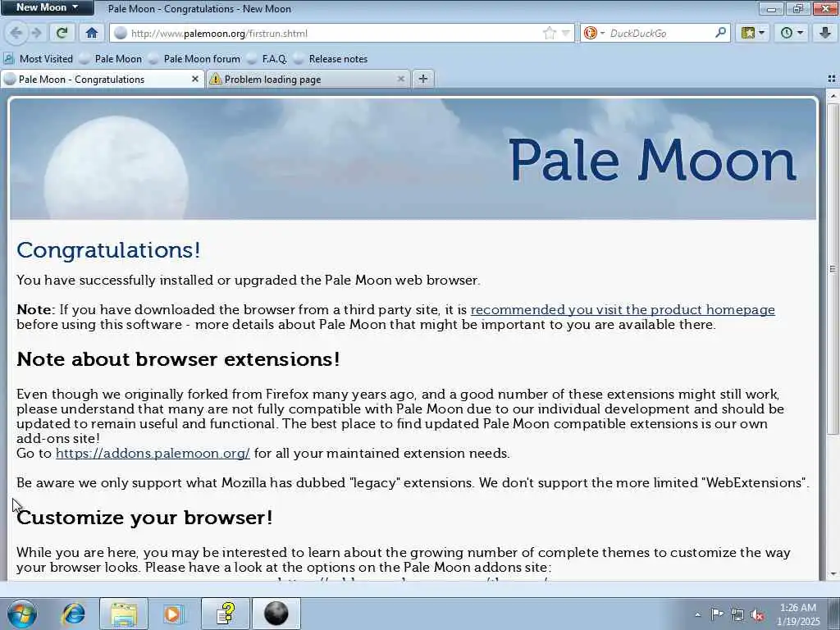Go back using the back arrow button
The height and width of the screenshot is (630, 840).
(16, 33)
